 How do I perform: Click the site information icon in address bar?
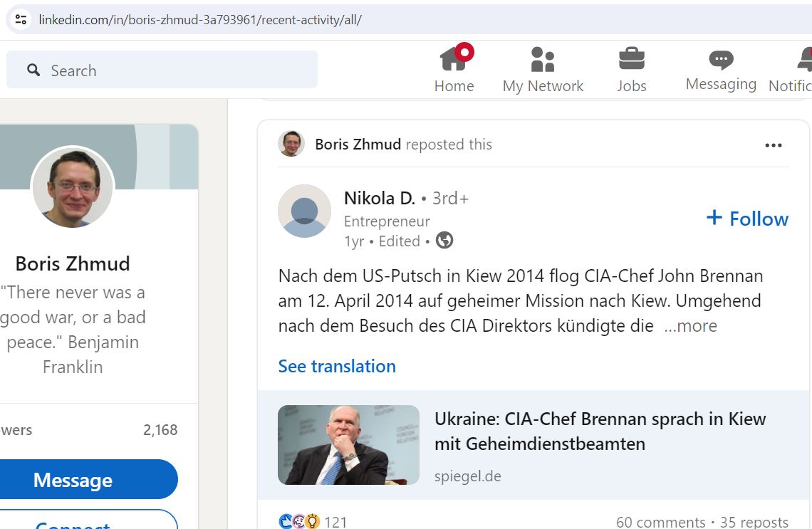pyautogui.click(x=21, y=20)
